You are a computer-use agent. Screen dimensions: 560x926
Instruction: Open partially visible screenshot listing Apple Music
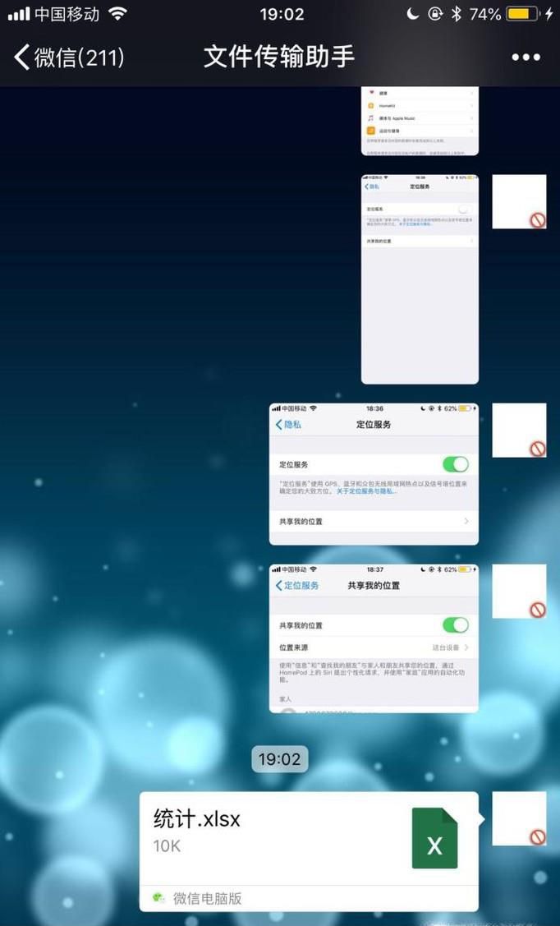coord(420,121)
